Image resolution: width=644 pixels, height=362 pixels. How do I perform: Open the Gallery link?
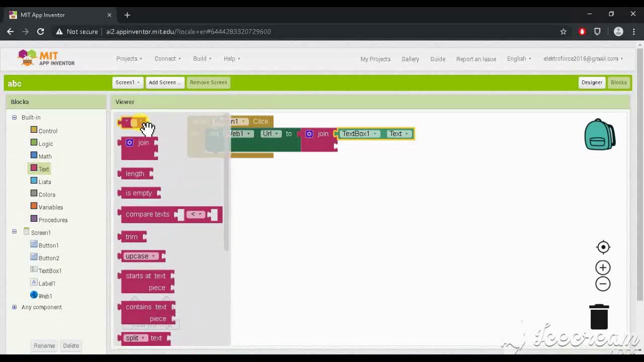pos(410,59)
